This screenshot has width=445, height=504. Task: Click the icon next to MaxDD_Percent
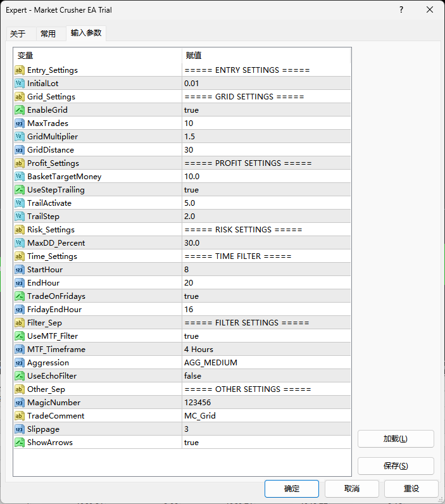click(19, 243)
